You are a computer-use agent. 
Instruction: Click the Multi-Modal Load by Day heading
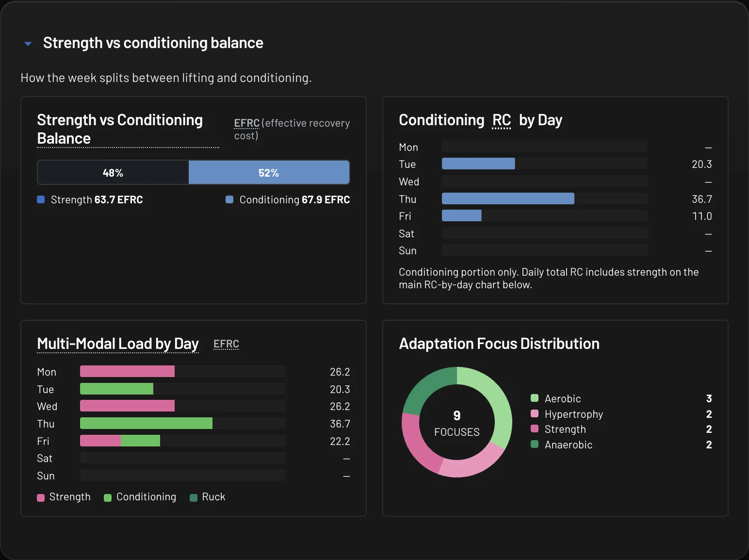pos(118,344)
